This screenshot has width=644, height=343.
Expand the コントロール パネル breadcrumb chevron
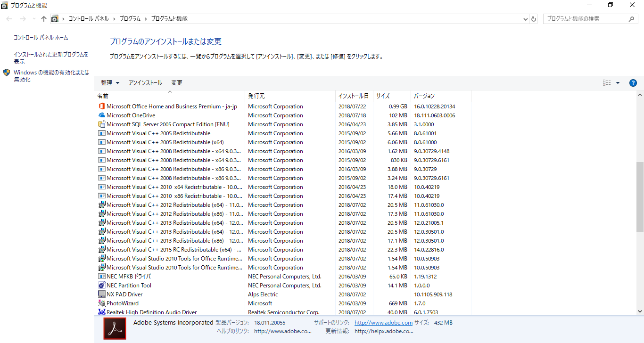pos(113,19)
